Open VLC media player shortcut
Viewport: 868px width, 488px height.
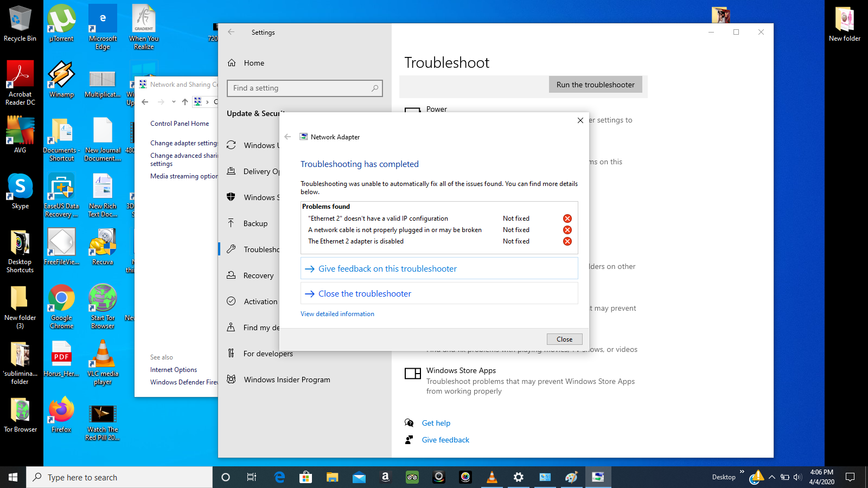[x=103, y=362]
